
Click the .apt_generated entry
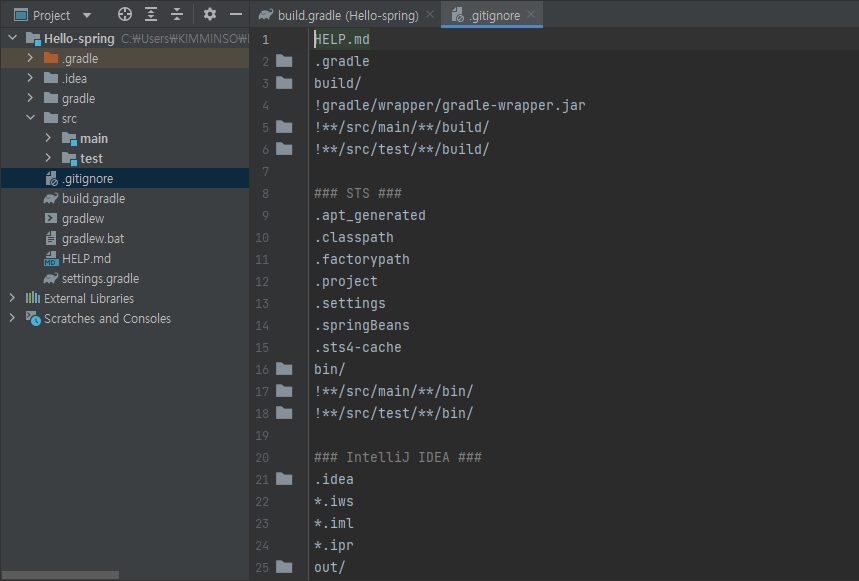[x=370, y=216]
